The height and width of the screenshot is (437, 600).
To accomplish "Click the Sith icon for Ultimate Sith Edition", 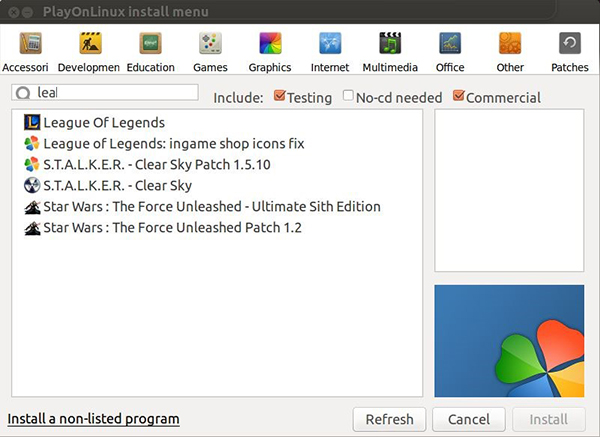I will click(32, 207).
